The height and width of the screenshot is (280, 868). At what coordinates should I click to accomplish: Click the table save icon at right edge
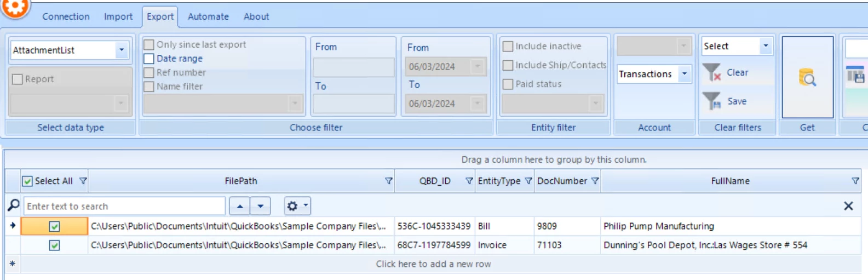click(856, 75)
